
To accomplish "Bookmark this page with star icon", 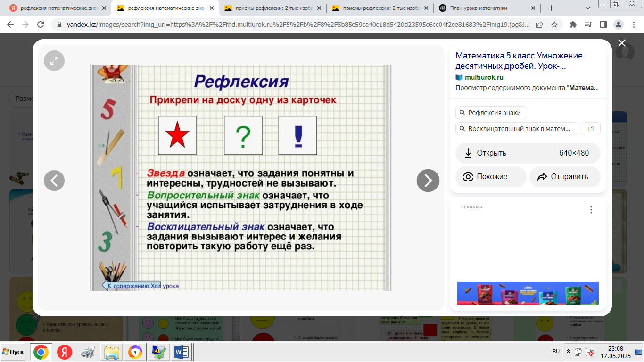I will pos(554,25).
